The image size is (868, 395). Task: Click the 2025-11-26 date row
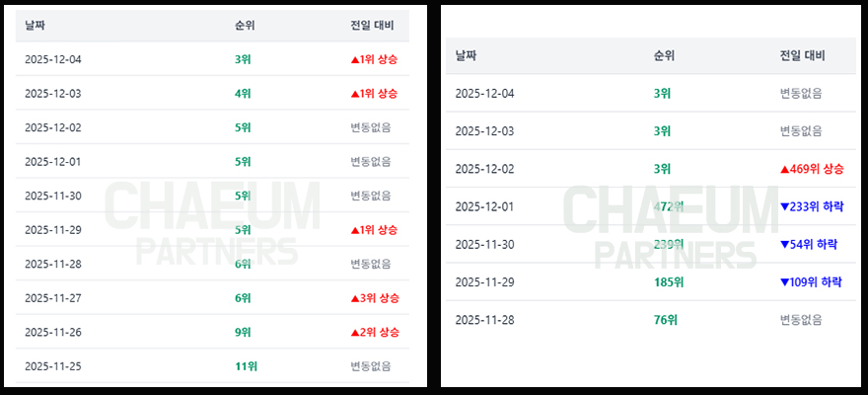(x=53, y=333)
